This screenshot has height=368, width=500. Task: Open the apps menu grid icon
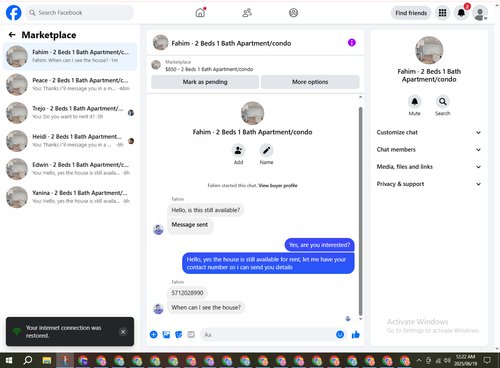point(442,13)
